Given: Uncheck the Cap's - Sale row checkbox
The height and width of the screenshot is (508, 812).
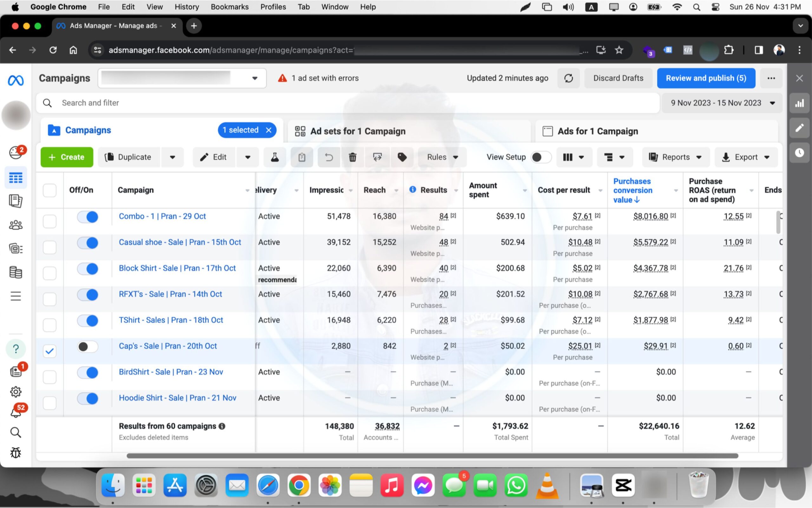Looking at the screenshot, I should [x=50, y=351].
